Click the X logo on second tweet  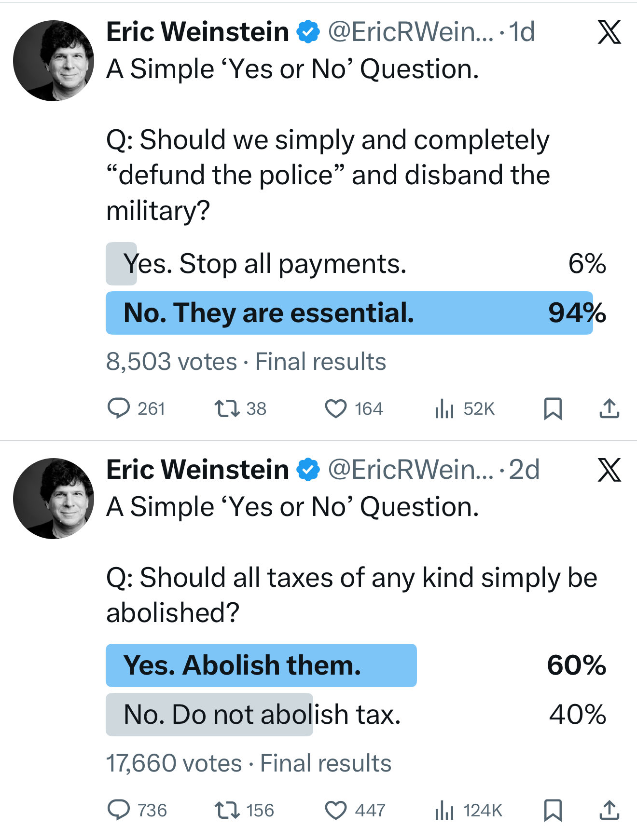pyautogui.click(x=609, y=471)
